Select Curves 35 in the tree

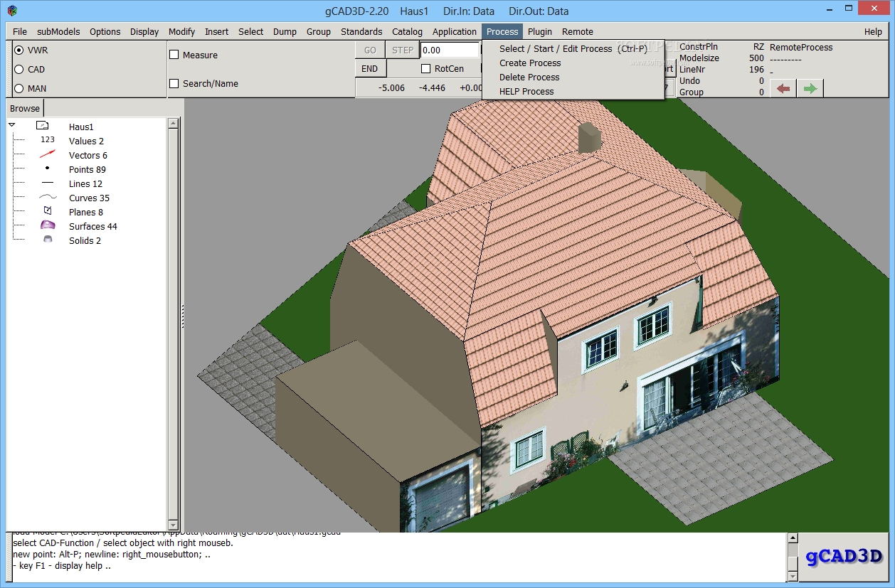coord(89,198)
